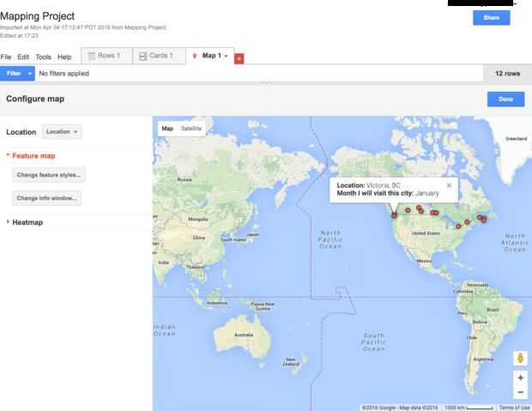
Task: Click the United States label on map
Action: 426,233
